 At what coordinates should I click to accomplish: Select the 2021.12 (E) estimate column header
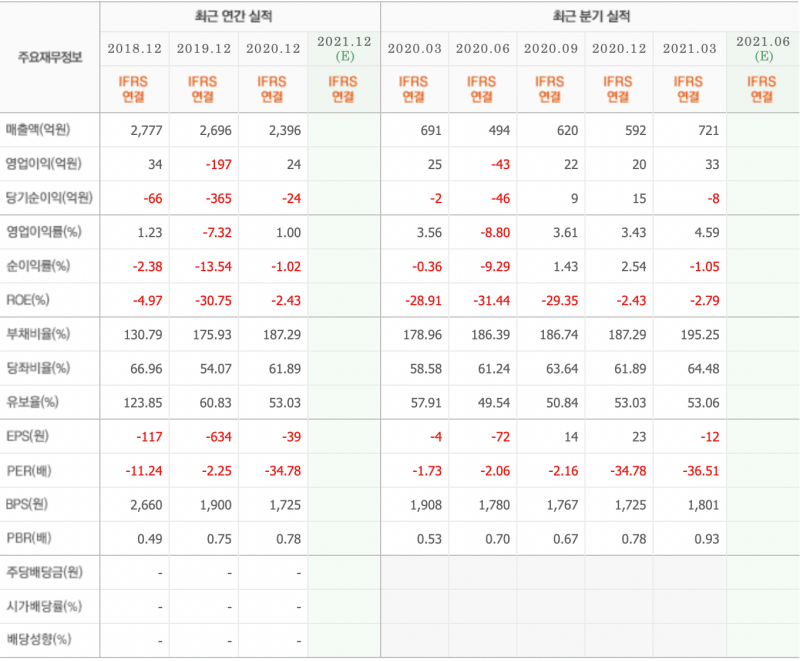(344, 49)
